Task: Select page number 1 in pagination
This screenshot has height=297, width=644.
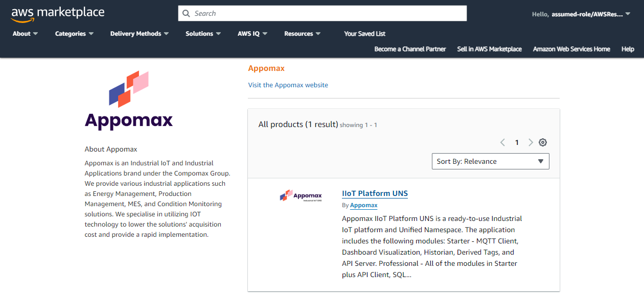Action: coord(517,142)
